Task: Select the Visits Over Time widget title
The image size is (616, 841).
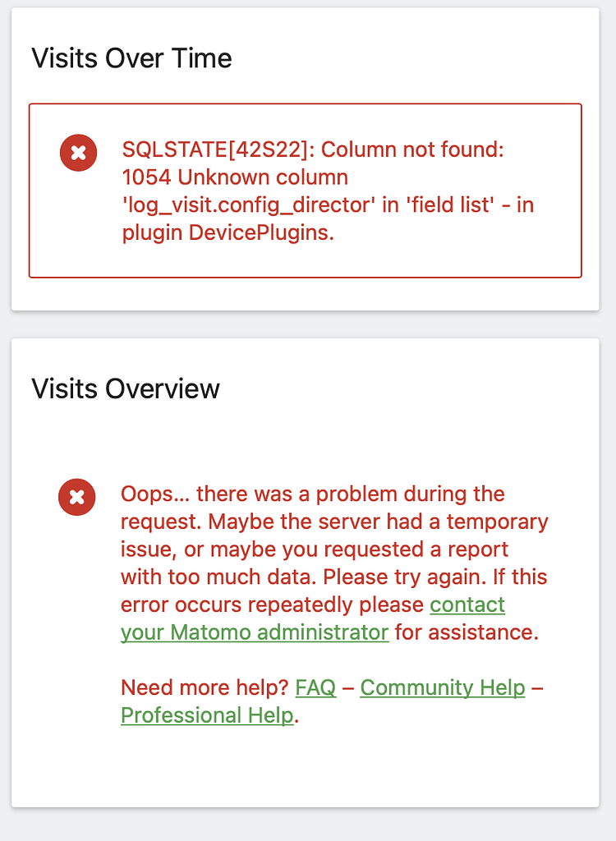Action: [131, 58]
